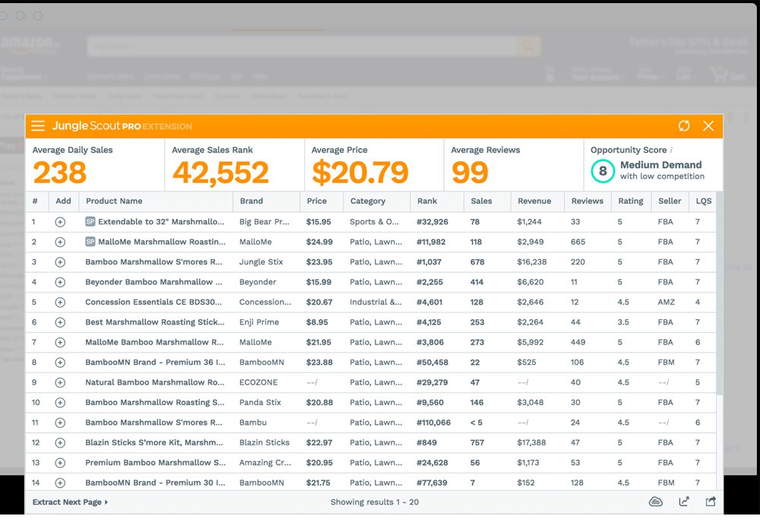This screenshot has width=760, height=532.
Task: Add the Beyonder Bamboo Marshmallow product
Action: tap(60, 282)
